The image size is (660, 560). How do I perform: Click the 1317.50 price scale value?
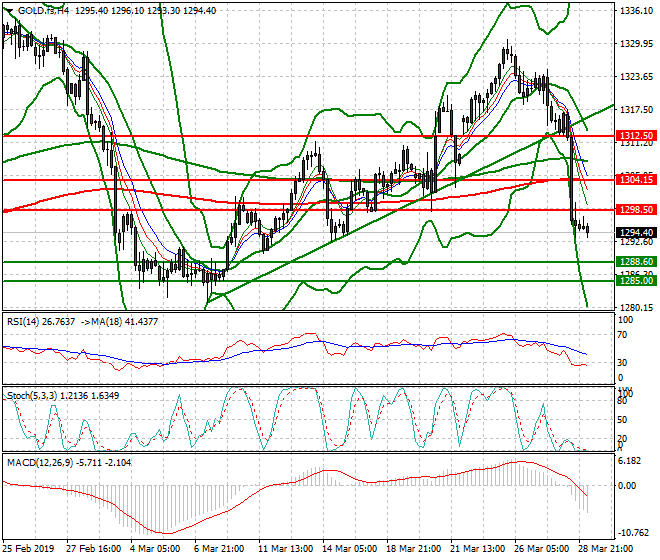[x=636, y=109]
